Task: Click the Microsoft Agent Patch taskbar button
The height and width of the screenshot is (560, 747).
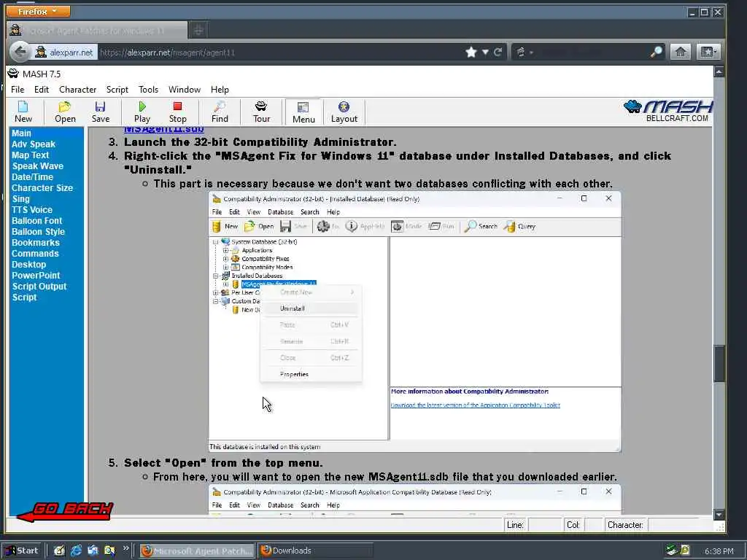Action: [x=197, y=551]
